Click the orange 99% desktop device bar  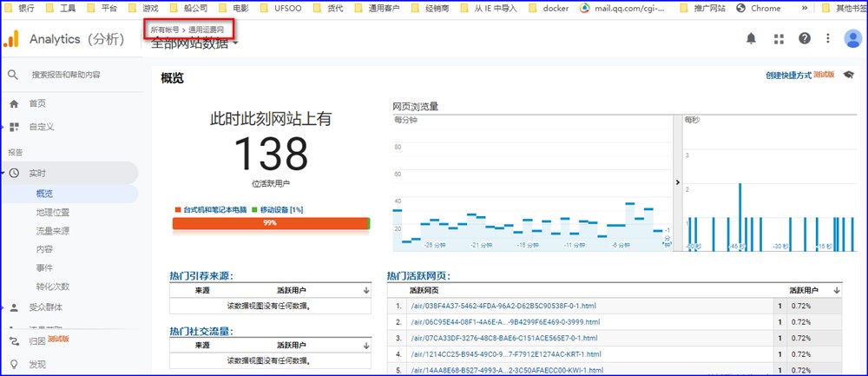(270, 223)
